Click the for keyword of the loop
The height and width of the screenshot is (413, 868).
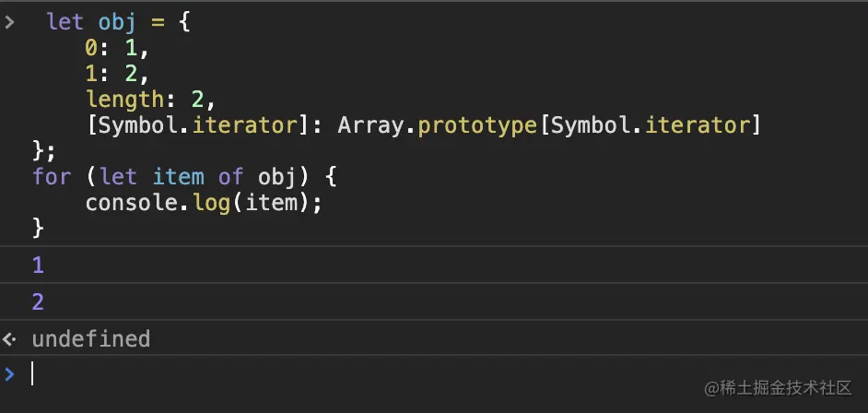[52, 175]
